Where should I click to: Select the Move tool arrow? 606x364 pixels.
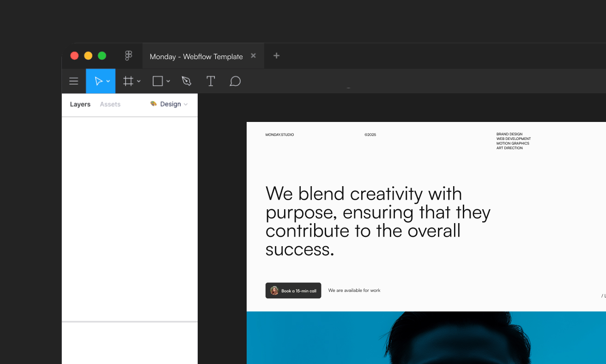(x=98, y=81)
